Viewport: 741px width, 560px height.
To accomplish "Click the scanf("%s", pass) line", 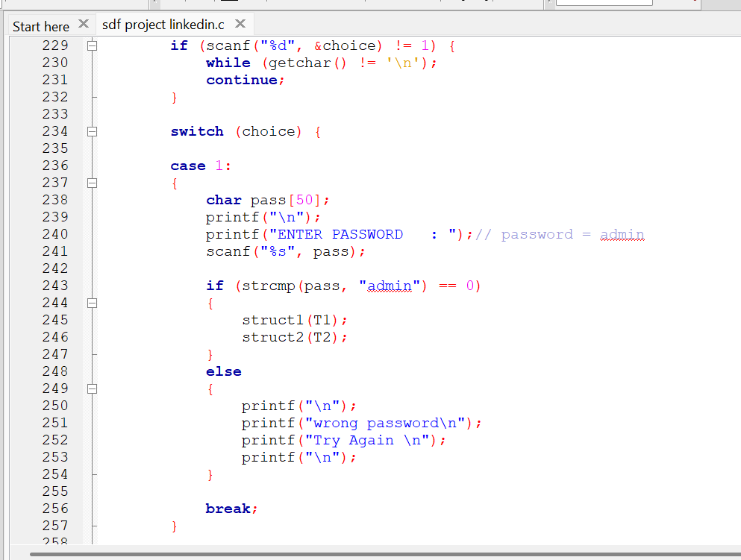I will [286, 252].
